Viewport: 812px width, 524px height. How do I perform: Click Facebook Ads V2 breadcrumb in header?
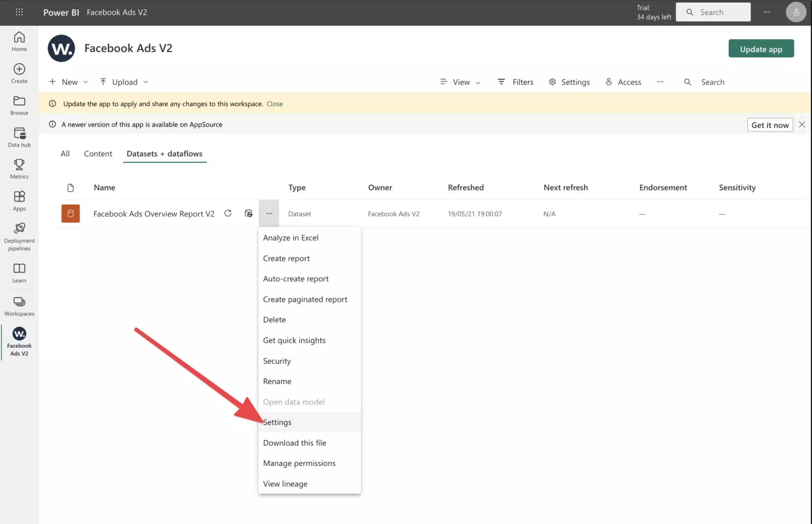pos(117,12)
